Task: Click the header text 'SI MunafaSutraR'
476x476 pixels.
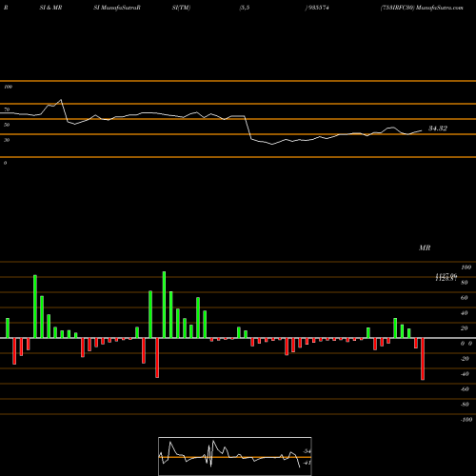Action: click(x=117, y=8)
